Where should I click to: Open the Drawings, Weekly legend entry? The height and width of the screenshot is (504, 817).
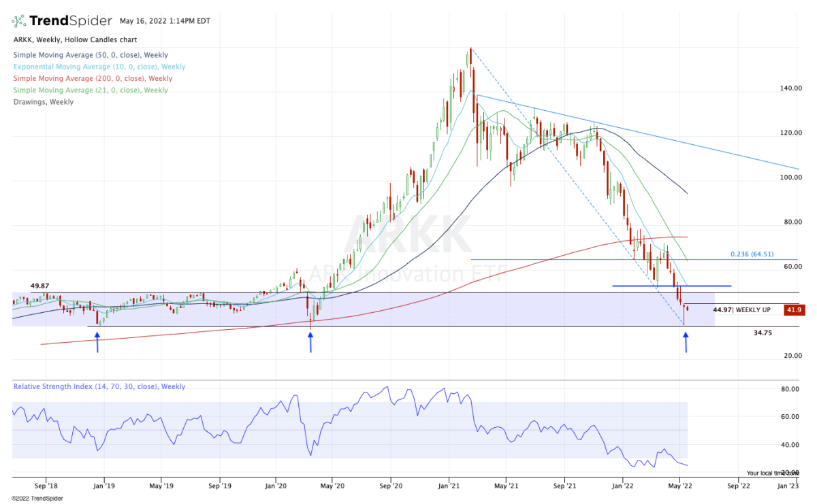pyautogui.click(x=43, y=102)
